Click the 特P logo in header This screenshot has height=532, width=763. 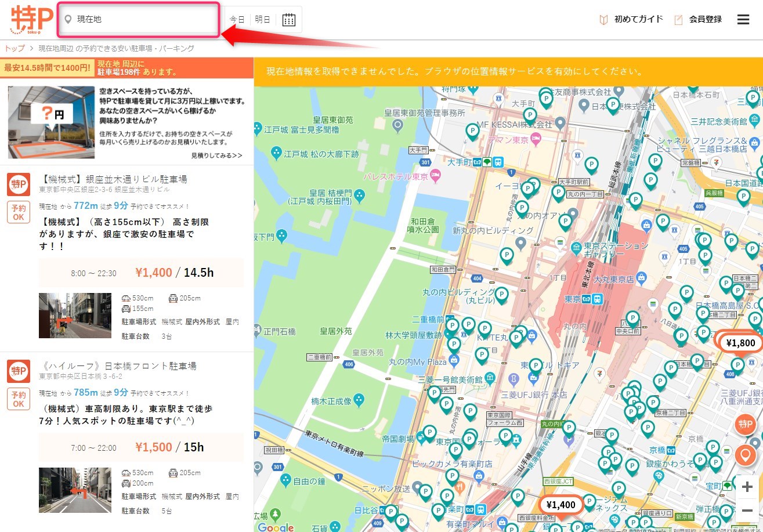(31, 20)
